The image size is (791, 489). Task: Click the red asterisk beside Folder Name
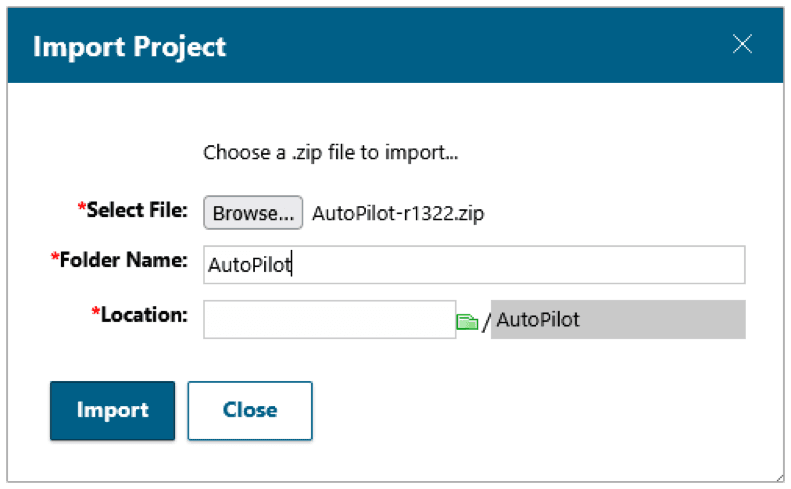tap(54, 259)
